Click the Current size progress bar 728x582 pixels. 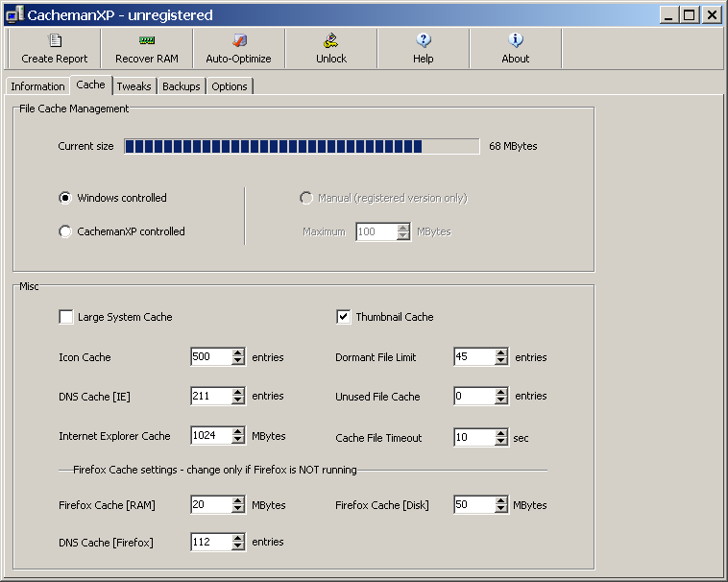pos(302,146)
